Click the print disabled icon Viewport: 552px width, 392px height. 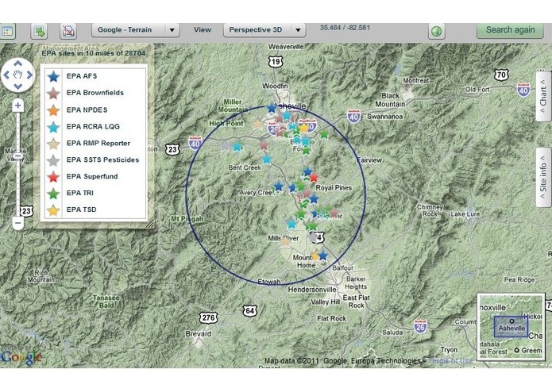tap(68, 31)
